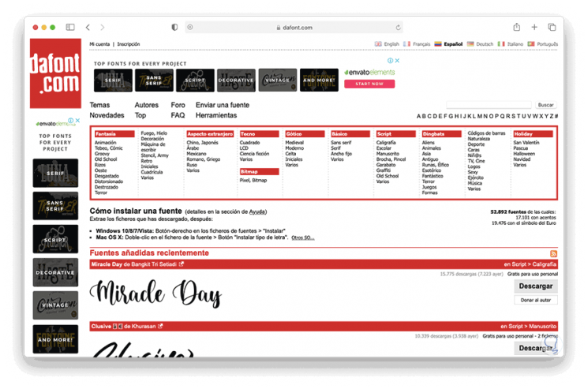Open a new tab with plus icon
The image size is (588, 389).
pyautogui.click(x=534, y=27)
